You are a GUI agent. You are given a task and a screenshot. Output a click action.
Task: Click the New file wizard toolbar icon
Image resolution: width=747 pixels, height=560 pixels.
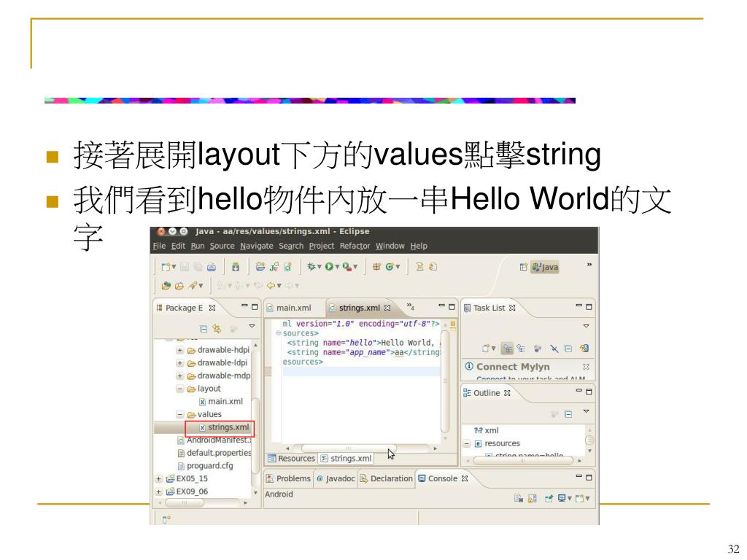tap(166, 267)
